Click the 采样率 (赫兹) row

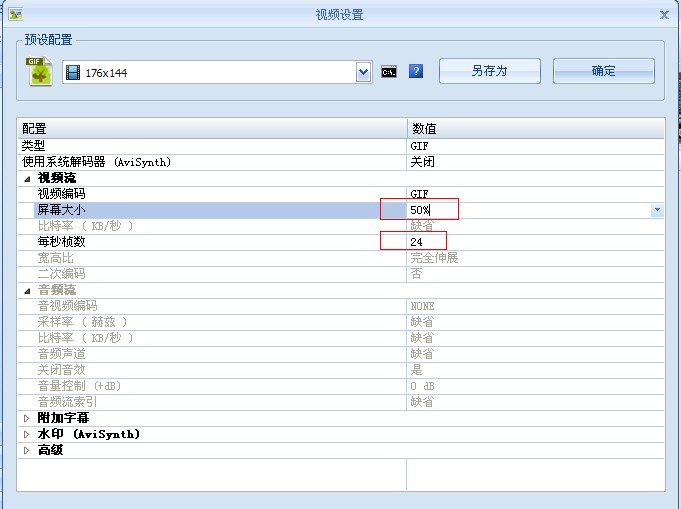(341, 322)
